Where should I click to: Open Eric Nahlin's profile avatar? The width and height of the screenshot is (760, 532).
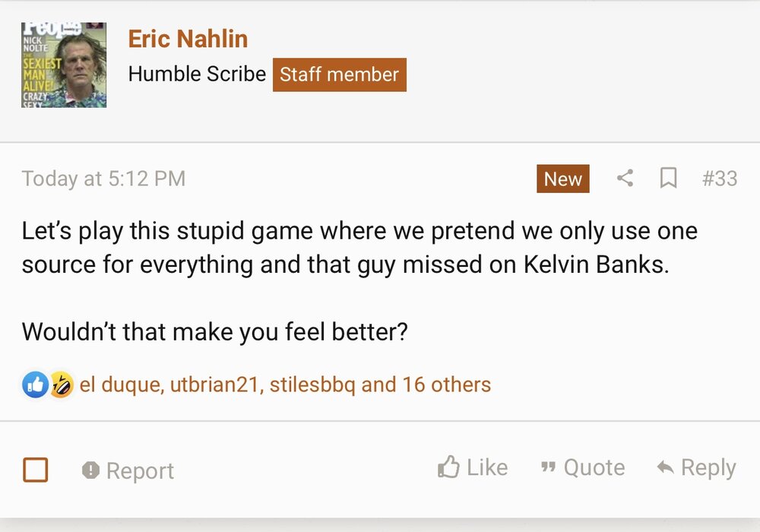pyautogui.click(x=64, y=65)
